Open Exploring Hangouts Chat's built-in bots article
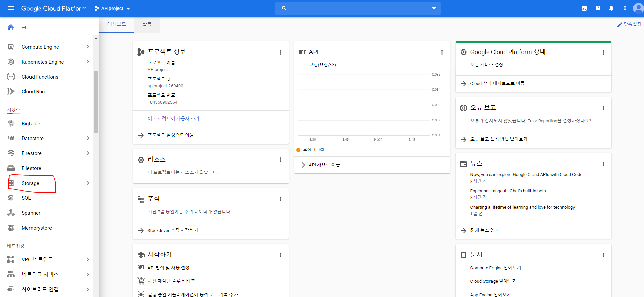The height and width of the screenshot is (297, 644). pyautogui.click(x=508, y=191)
